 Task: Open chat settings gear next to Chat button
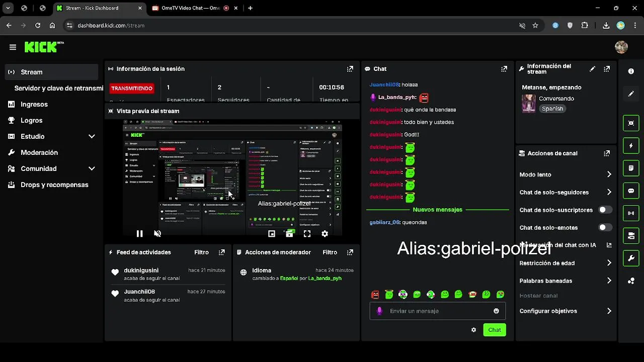point(473,330)
